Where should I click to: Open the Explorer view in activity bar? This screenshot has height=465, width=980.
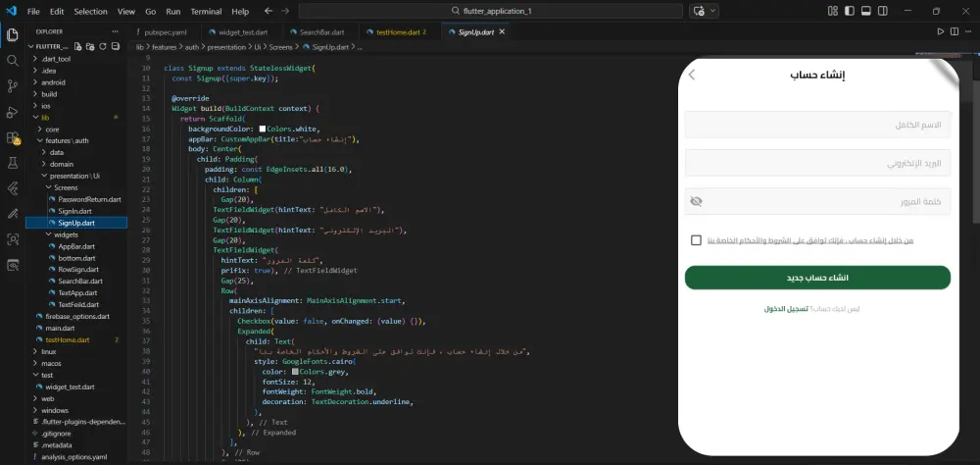(13, 35)
